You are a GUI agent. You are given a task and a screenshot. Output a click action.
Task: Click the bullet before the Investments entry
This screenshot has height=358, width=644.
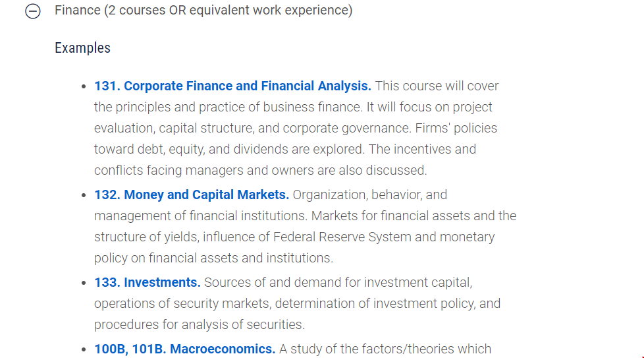click(84, 283)
